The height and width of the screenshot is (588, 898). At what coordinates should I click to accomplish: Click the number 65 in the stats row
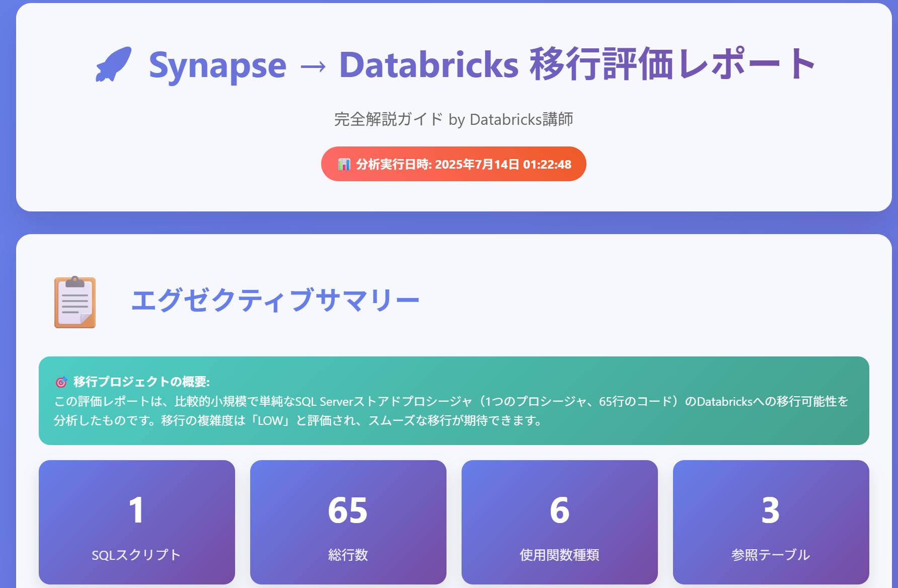click(x=348, y=510)
